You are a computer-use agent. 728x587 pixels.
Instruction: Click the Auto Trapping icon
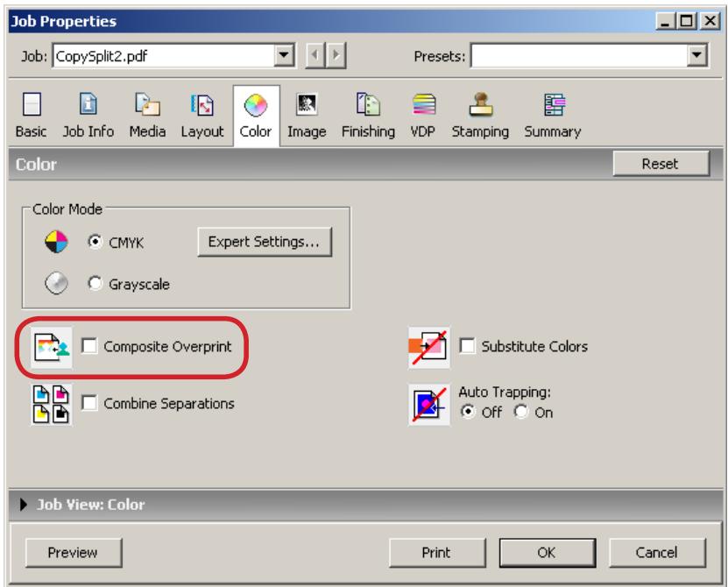(x=429, y=404)
